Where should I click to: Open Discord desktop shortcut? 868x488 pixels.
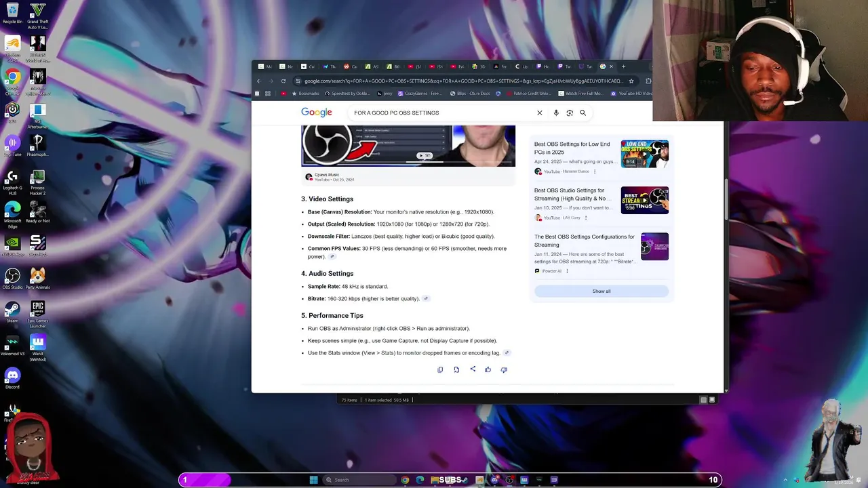pos(12,378)
